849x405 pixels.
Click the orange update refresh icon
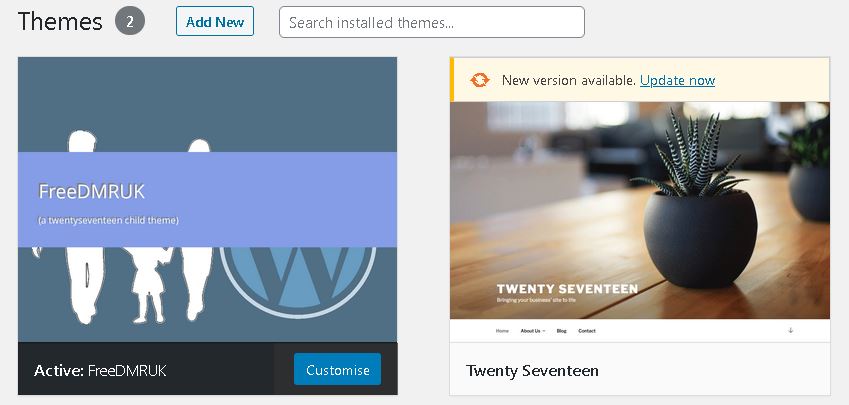pos(480,80)
